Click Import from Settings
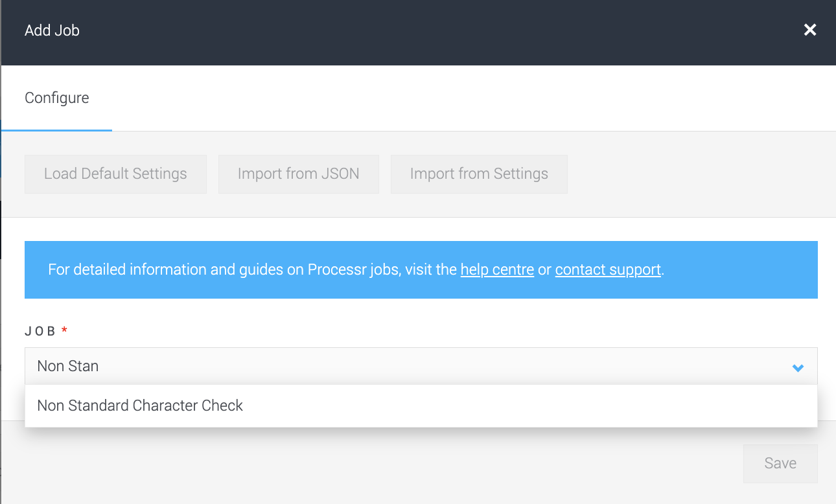Screen dimensions: 836x504 pos(479,174)
